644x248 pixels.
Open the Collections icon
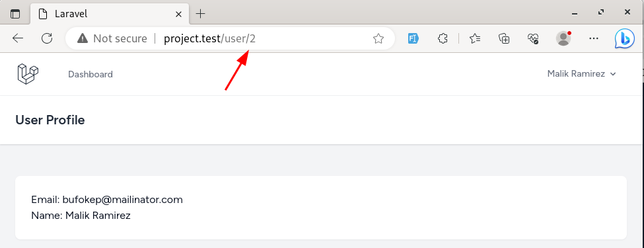click(x=504, y=38)
